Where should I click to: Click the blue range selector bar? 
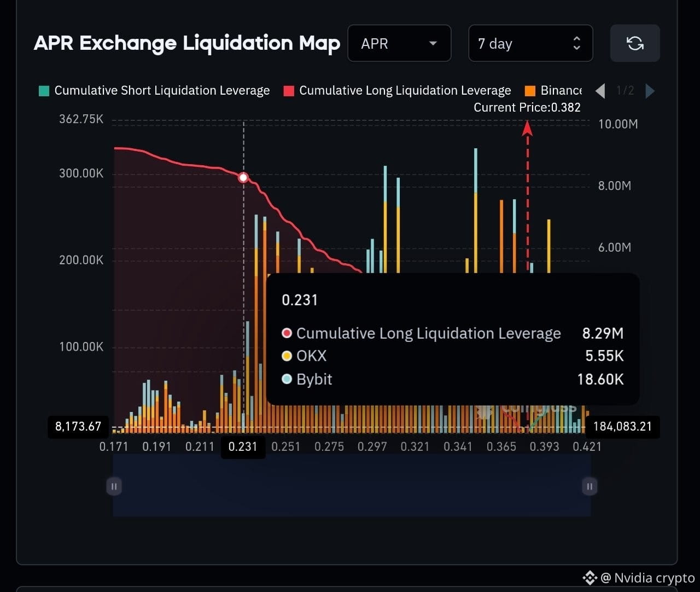point(352,486)
